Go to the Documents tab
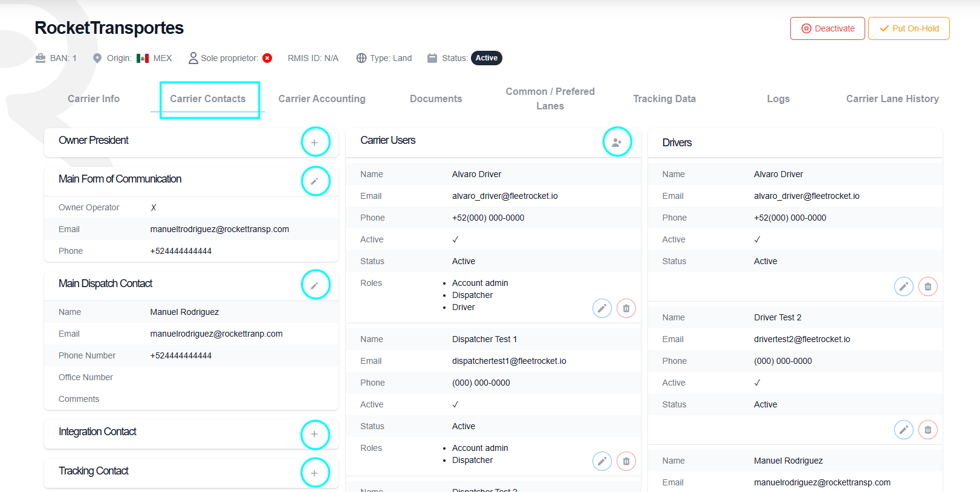The image size is (980, 492). 436,99
